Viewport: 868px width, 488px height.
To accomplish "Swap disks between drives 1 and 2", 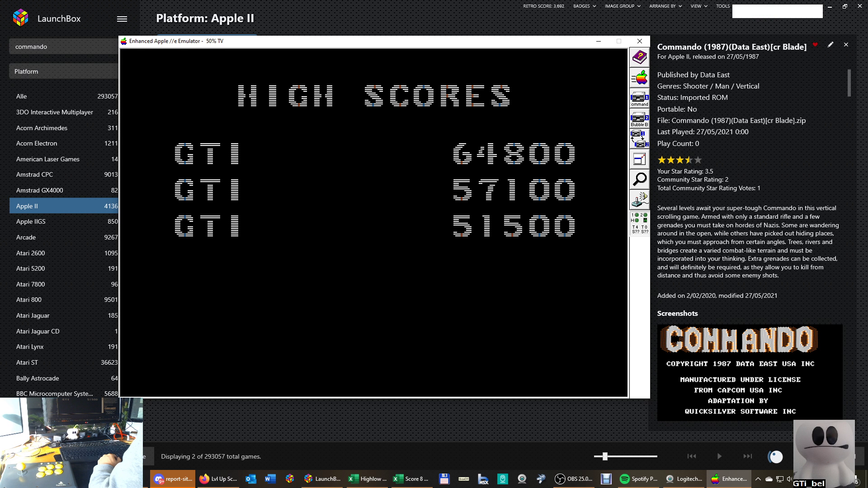I will [639, 139].
